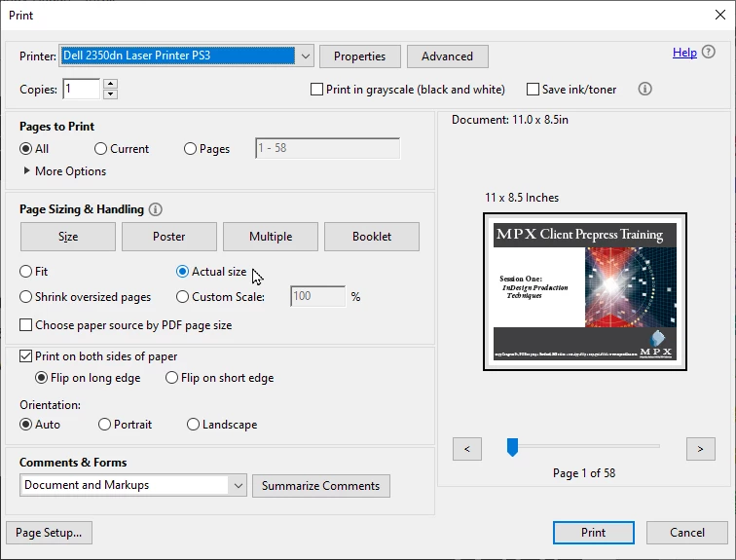Set orientation to Portrait

pos(104,425)
